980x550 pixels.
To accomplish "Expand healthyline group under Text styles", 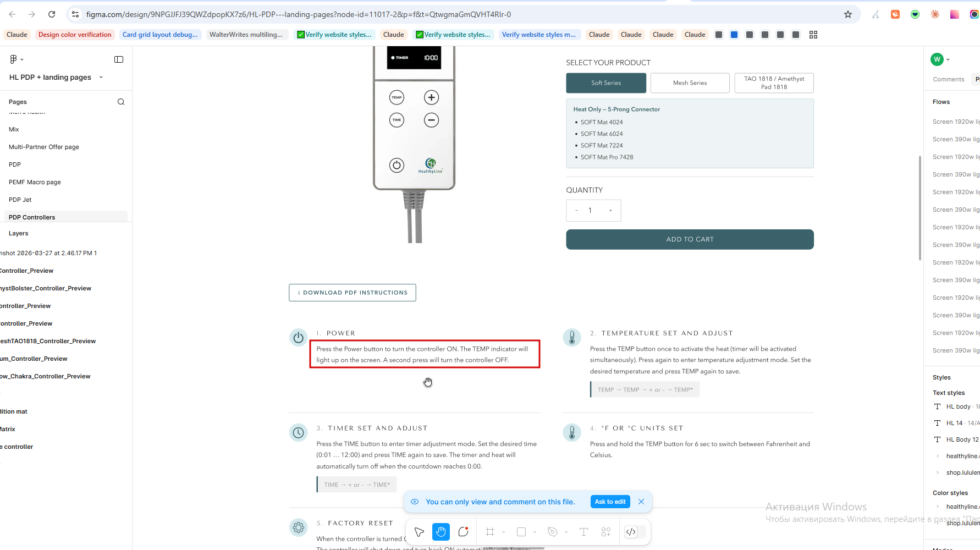I will (x=938, y=456).
